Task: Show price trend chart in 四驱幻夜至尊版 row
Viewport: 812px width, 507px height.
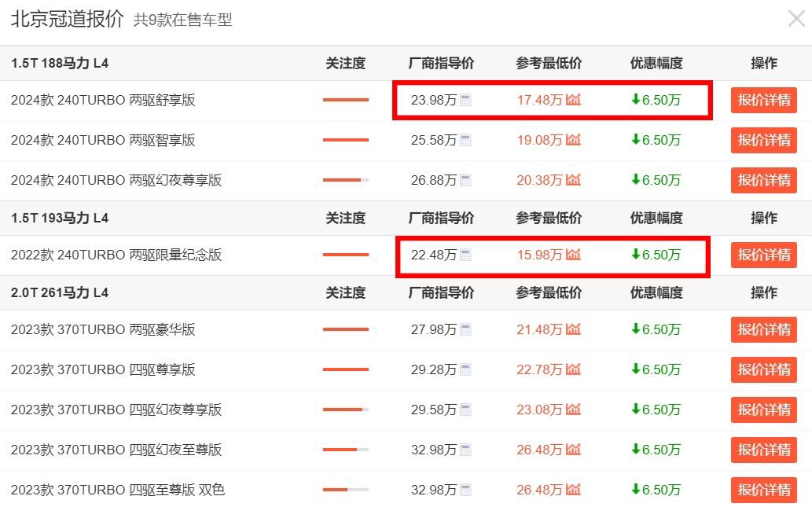Action: [573, 449]
